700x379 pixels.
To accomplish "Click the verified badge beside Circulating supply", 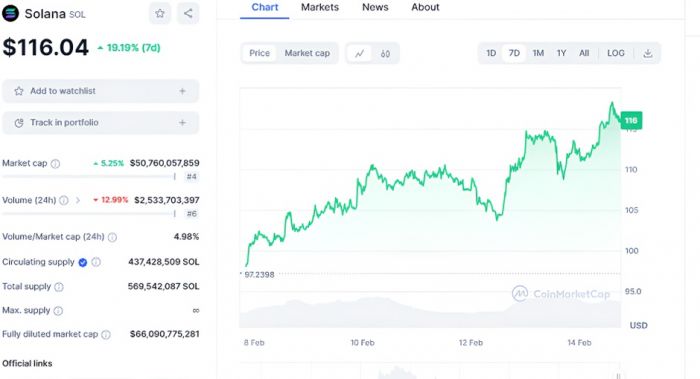I will (83, 262).
